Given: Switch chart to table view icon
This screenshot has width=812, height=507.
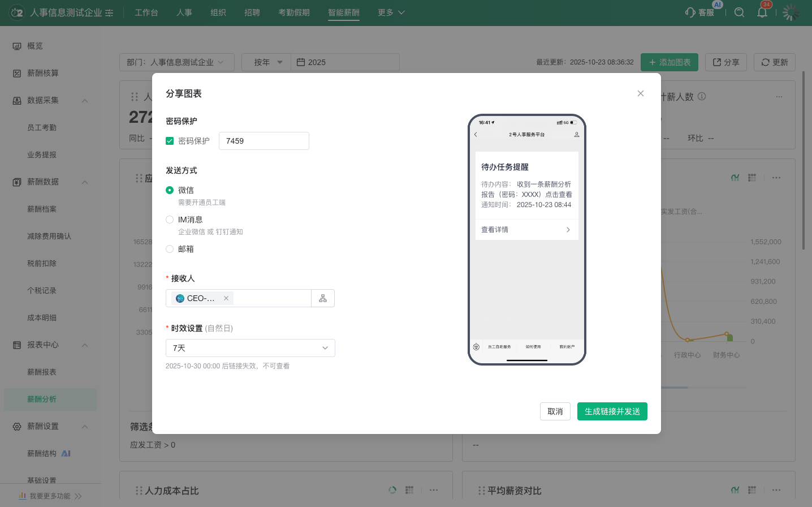Looking at the screenshot, I should click(752, 178).
